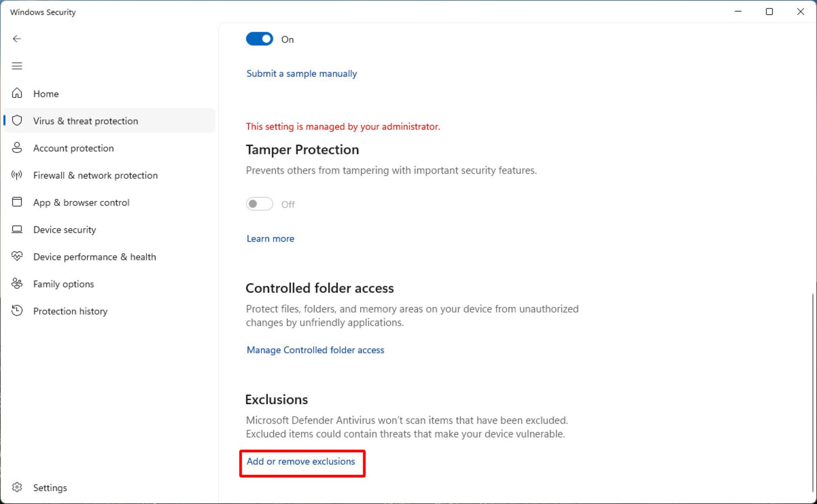Click the Protection history clock icon
The image size is (817, 504).
click(x=17, y=310)
